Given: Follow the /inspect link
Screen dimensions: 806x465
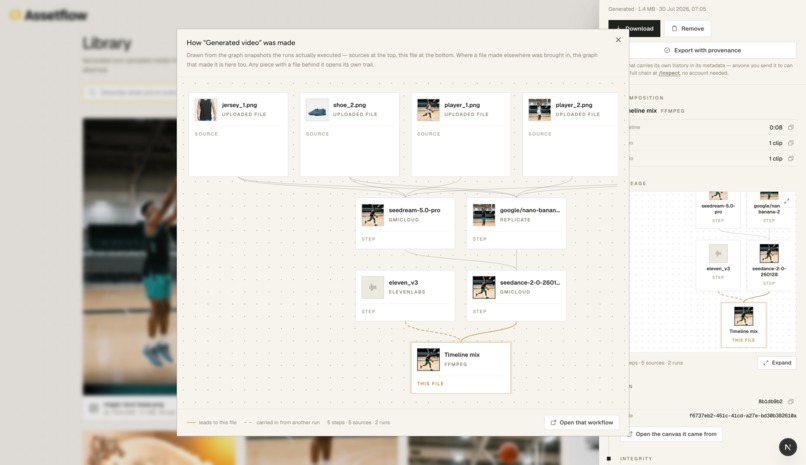Looking at the screenshot, I should [669, 73].
